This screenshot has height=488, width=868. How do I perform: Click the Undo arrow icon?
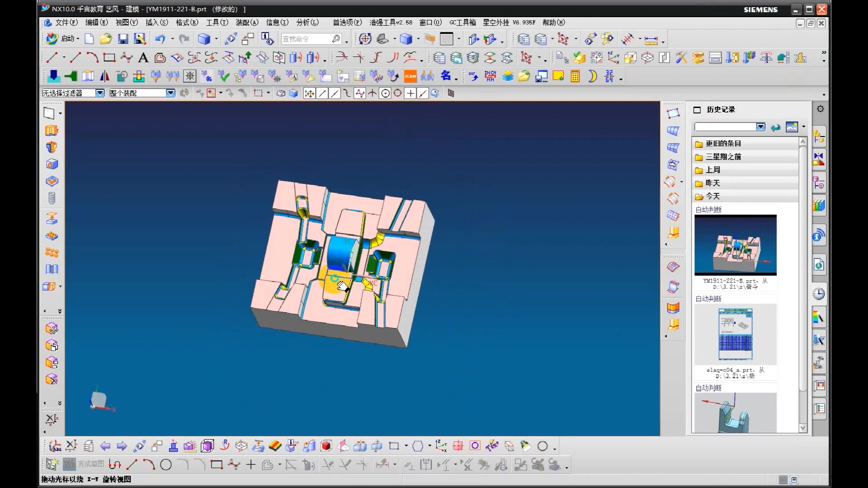[160, 39]
